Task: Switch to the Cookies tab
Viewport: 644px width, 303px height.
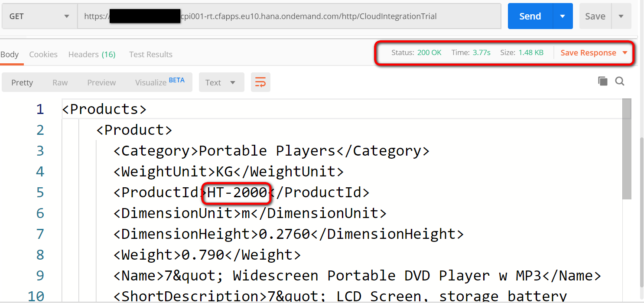Action: [43, 54]
